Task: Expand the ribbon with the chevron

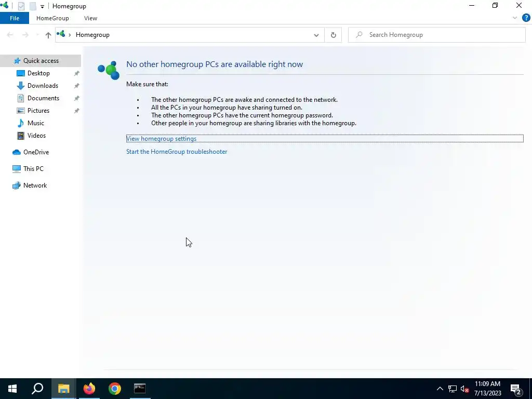Action: (x=515, y=18)
